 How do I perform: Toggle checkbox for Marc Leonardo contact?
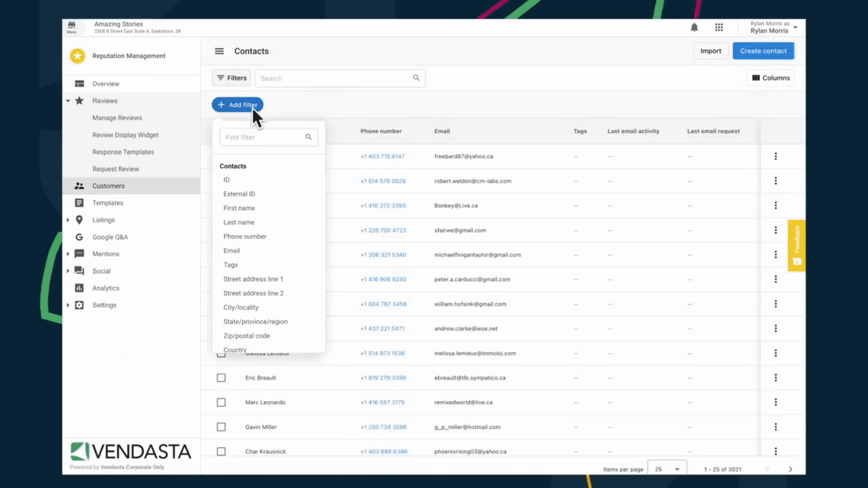[x=221, y=402]
